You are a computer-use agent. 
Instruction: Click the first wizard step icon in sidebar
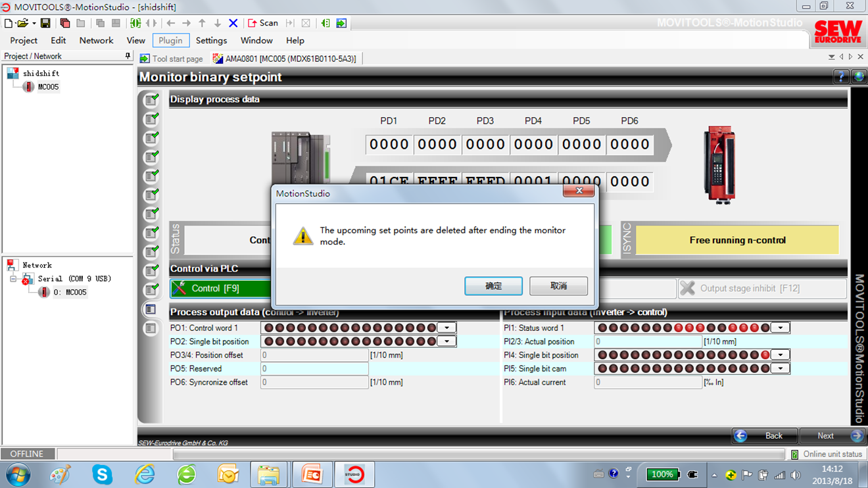pos(151,101)
